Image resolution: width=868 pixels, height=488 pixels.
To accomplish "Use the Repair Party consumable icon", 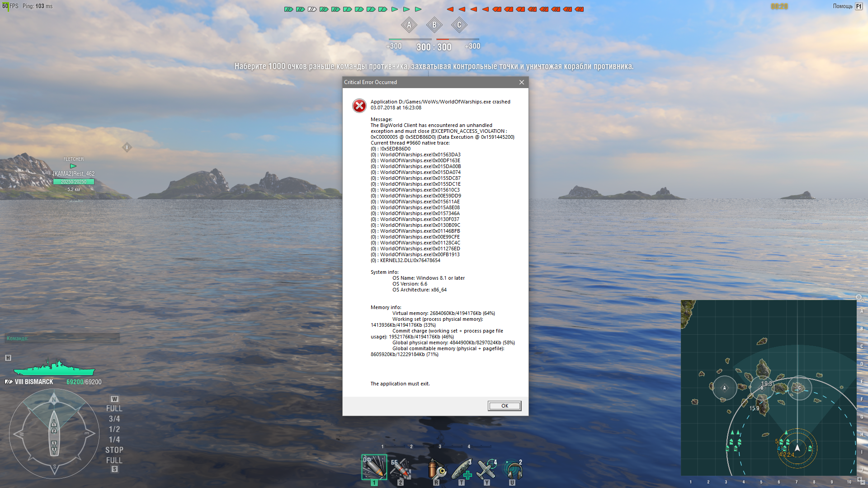I will [x=462, y=469].
